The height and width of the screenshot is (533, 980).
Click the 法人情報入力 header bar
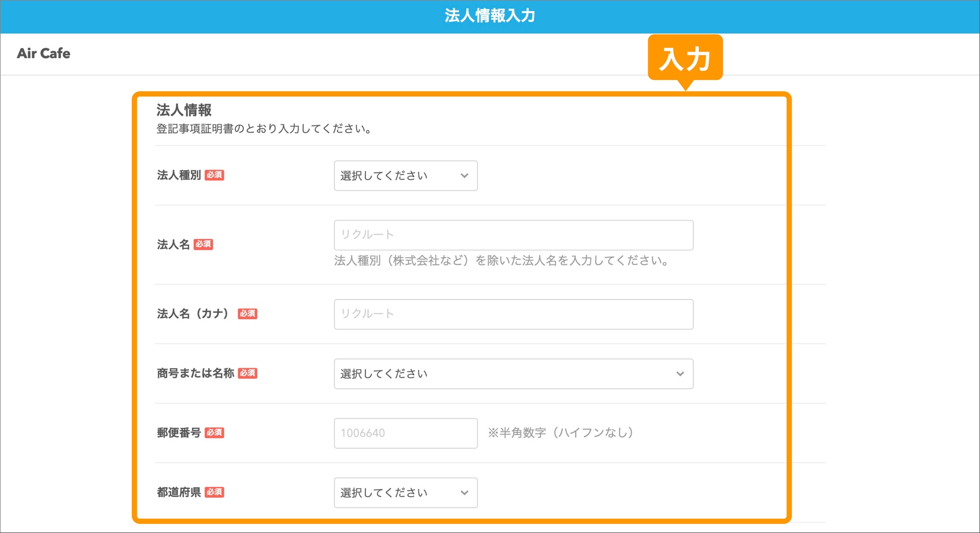click(x=490, y=16)
